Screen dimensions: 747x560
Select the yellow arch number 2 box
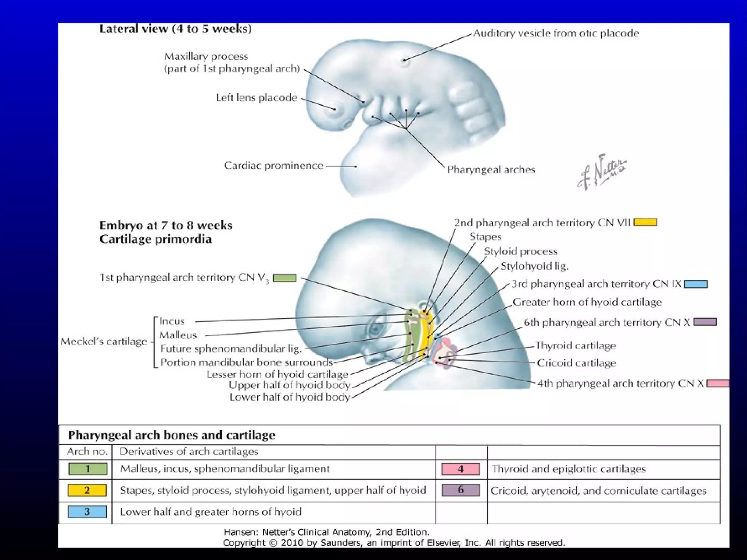coord(87,490)
